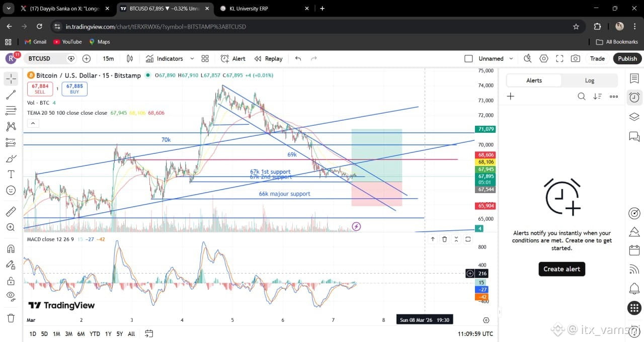Publish the chart idea
This screenshot has width=644, height=342.
[627, 58]
